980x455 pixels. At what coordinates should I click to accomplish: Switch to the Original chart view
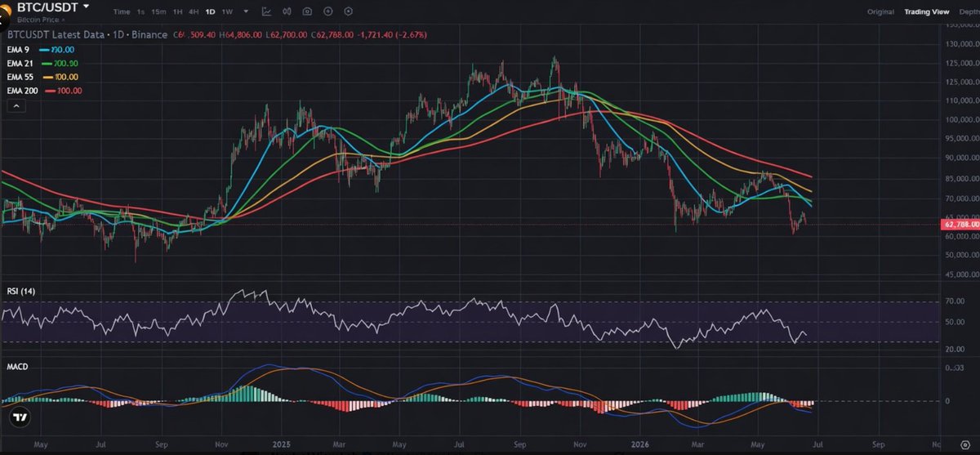click(881, 12)
